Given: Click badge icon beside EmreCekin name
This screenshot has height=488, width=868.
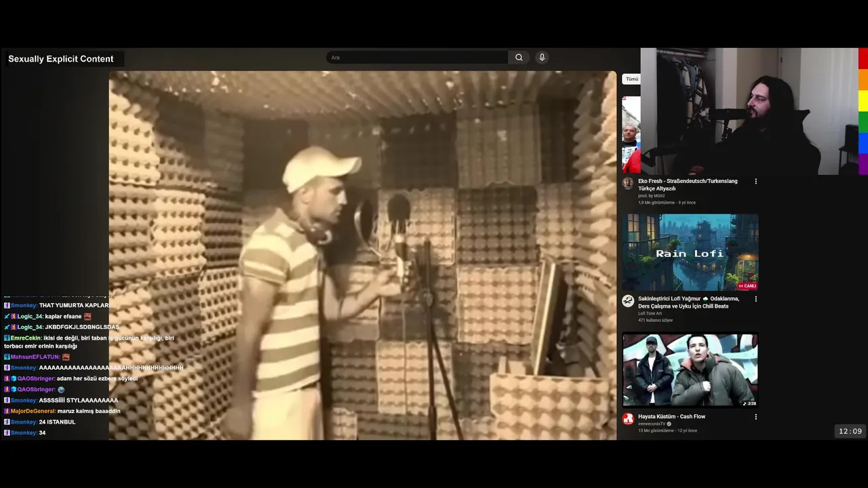Looking at the screenshot, I should pyautogui.click(x=7, y=338).
